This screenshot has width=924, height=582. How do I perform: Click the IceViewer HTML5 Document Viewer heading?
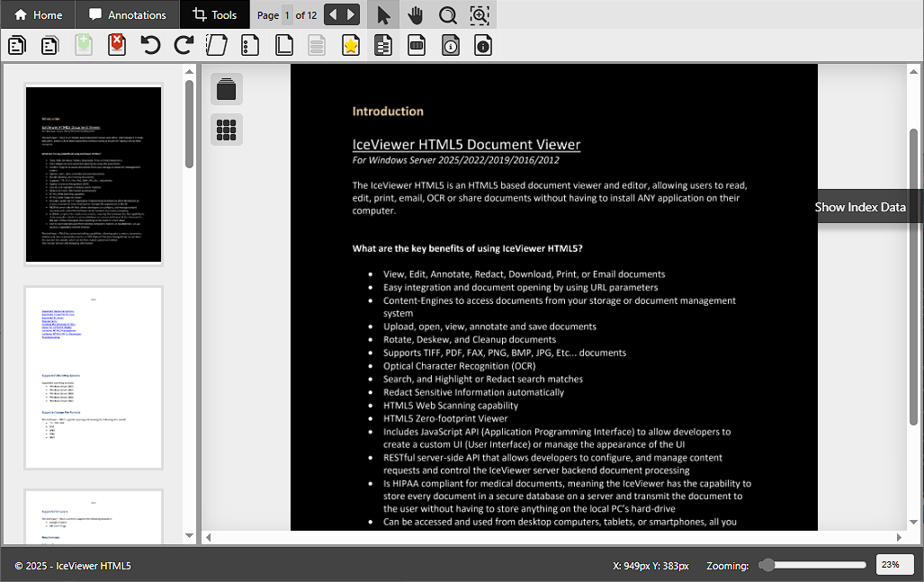[x=466, y=144]
